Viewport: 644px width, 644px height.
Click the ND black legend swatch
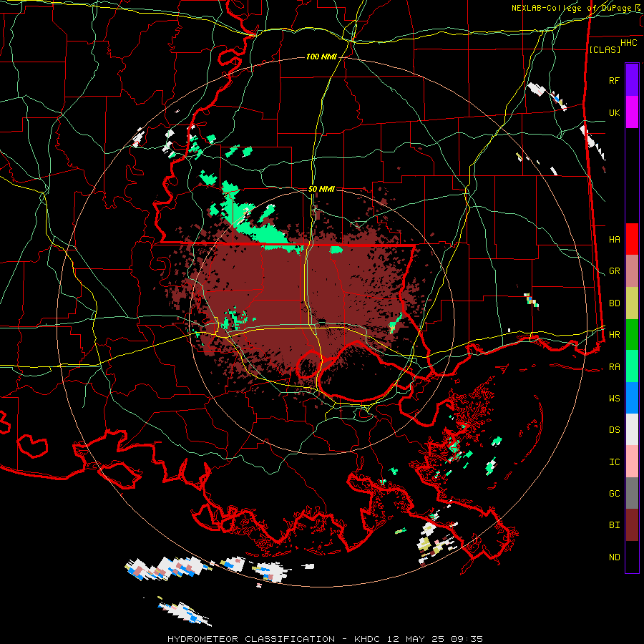[632, 557]
